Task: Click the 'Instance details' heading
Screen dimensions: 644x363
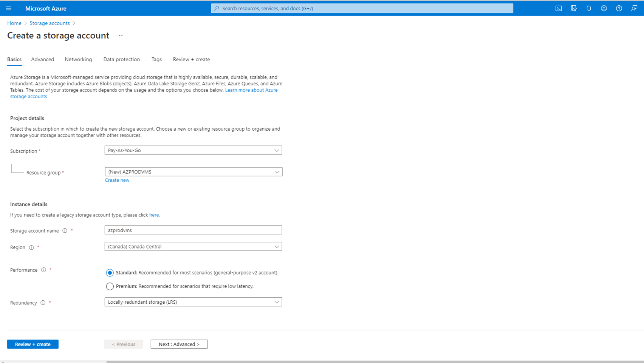Action: (x=29, y=204)
